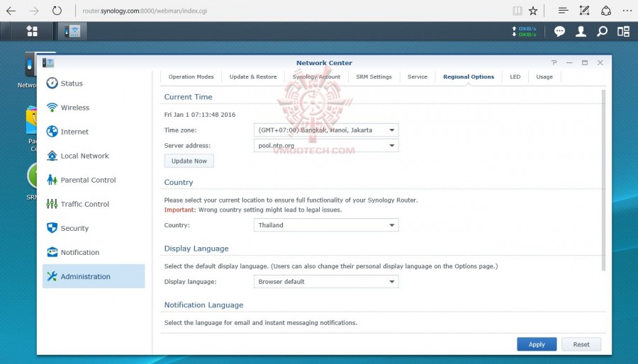
Task: Switch to the LED tab
Action: click(515, 76)
